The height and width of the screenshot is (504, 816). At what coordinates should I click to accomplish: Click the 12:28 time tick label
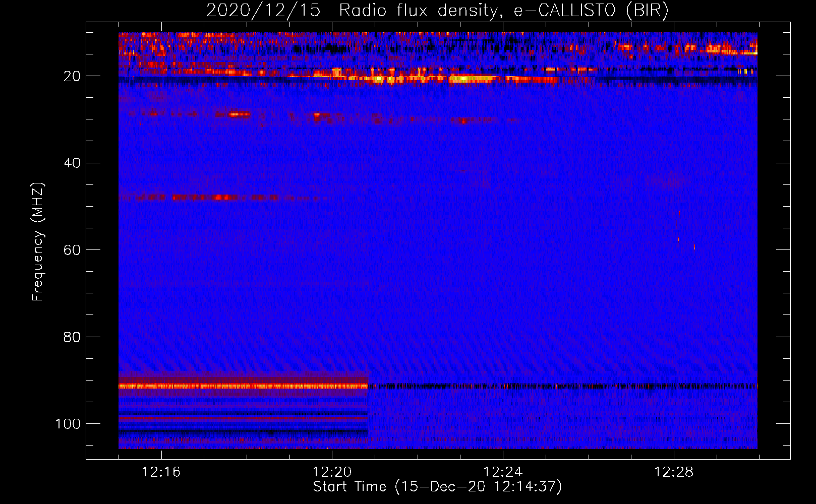tap(674, 472)
